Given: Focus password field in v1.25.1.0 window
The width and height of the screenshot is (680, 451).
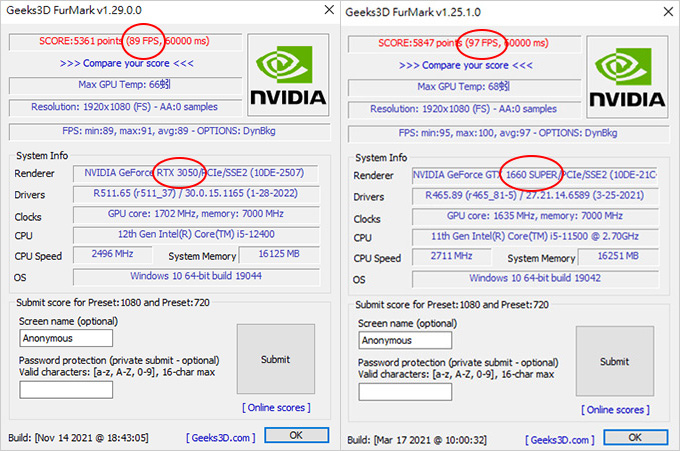Looking at the screenshot, I should [405, 392].
